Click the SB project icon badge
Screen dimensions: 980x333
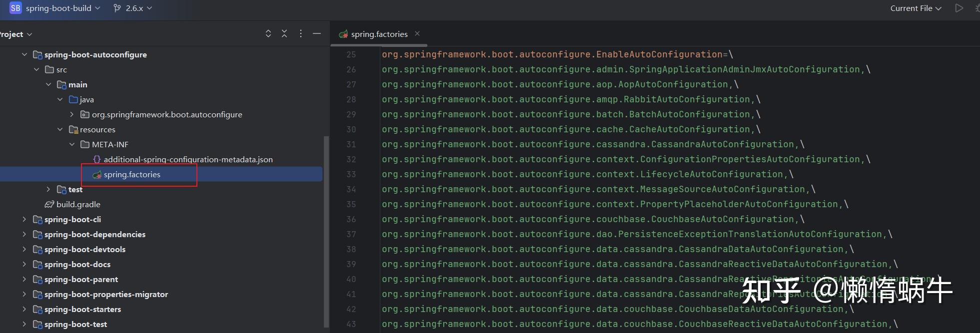(x=15, y=8)
